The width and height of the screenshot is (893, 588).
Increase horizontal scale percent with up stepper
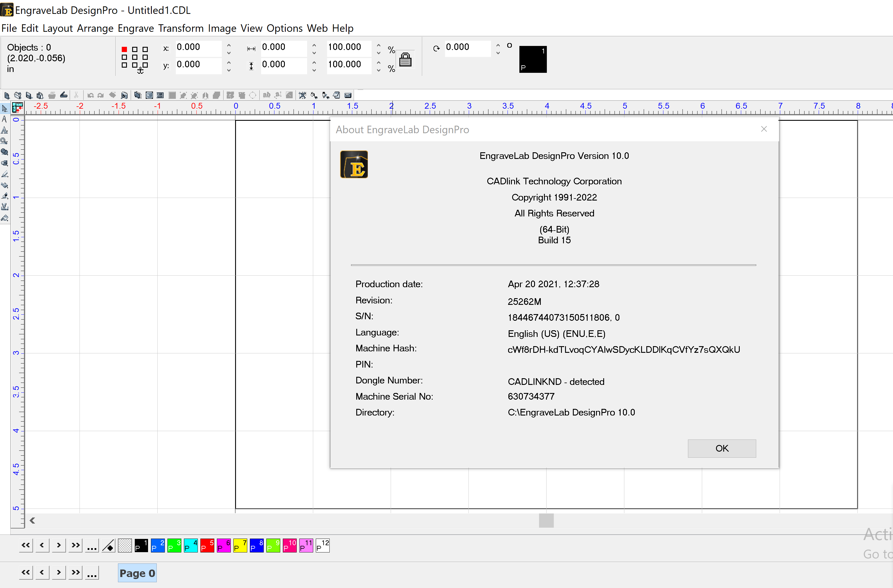click(x=379, y=45)
